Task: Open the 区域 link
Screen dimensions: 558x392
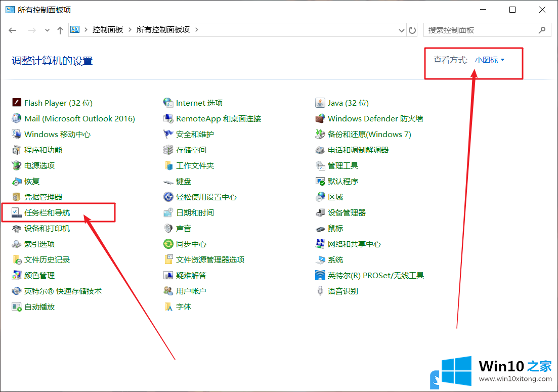Action: tap(335, 197)
